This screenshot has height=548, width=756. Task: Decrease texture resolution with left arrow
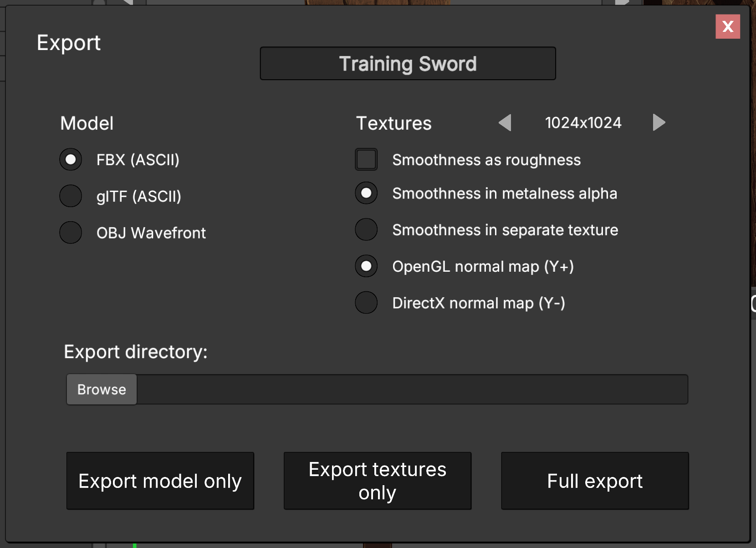coord(506,122)
